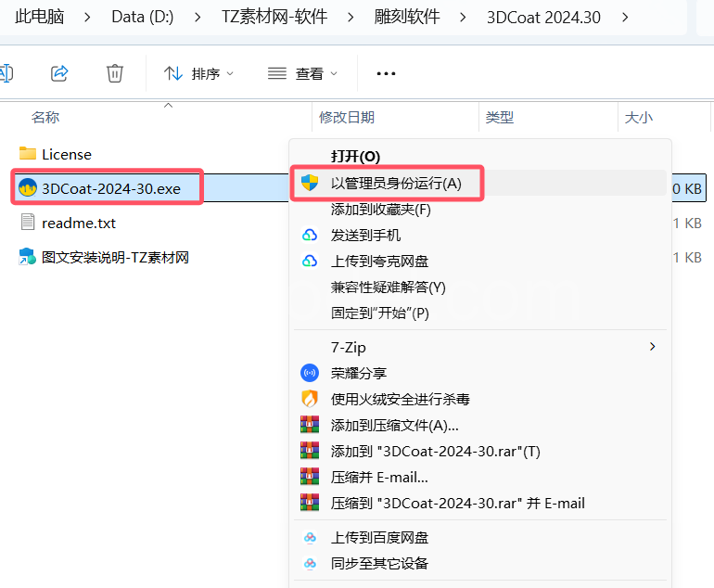Sort by 名称 column header

click(45, 118)
